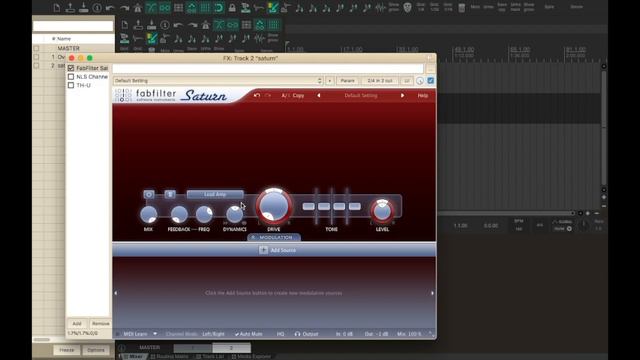
Task: Check the MASTER row box in Track Manager
Action: [x=36, y=48]
